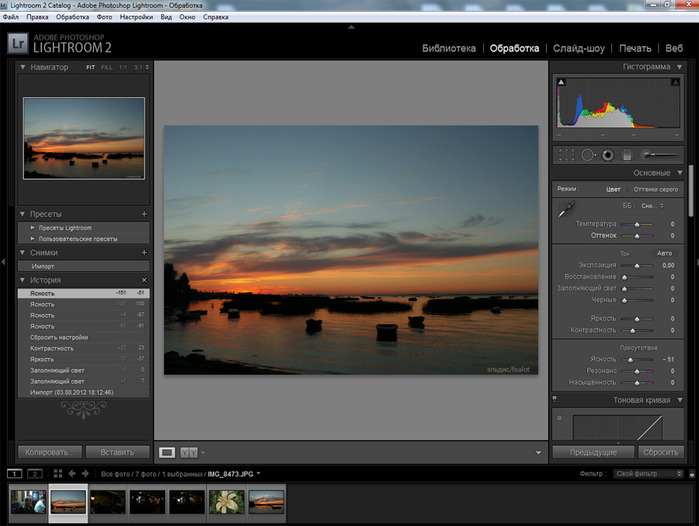Click the plus icon to add a preset
699x526 pixels.
144,214
